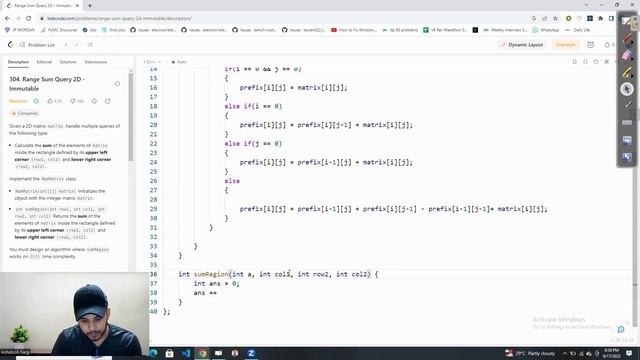Viewport: 640px width, 360px height.
Task: Switch to the Solutions tab
Action: point(68,62)
